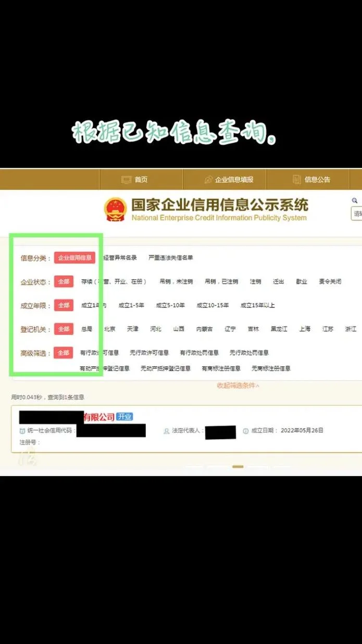
Task: Choose 总局 registration authority
Action: [86, 329]
